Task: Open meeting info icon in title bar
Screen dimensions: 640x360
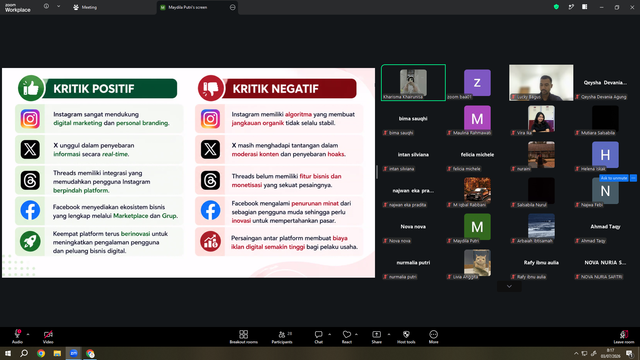Action: pos(46,7)
